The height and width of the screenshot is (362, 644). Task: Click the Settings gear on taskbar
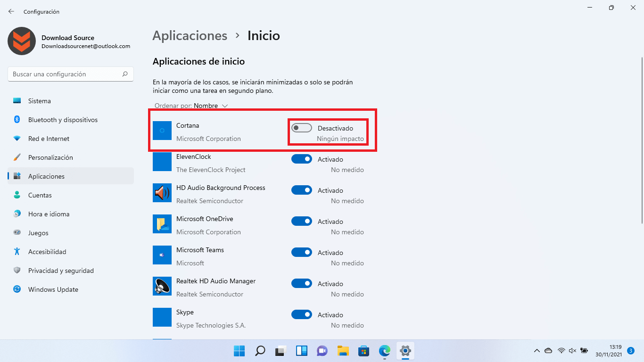pos(405,351)
